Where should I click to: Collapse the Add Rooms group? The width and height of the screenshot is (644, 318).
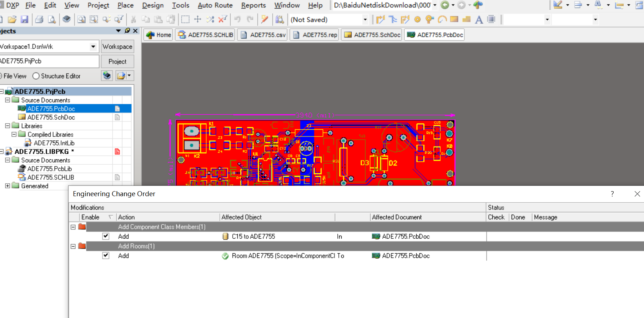point(73,246)
